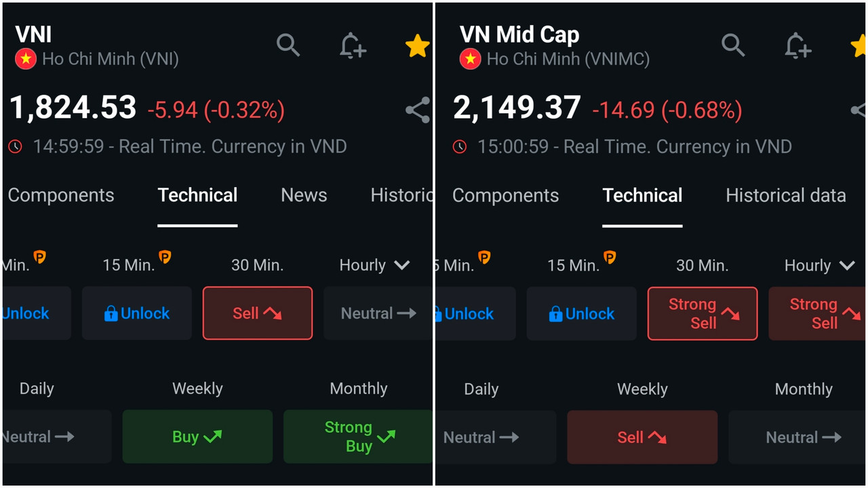Share the VNI quote
Screen dimensions: 868x488
click(x=418, y=110)
